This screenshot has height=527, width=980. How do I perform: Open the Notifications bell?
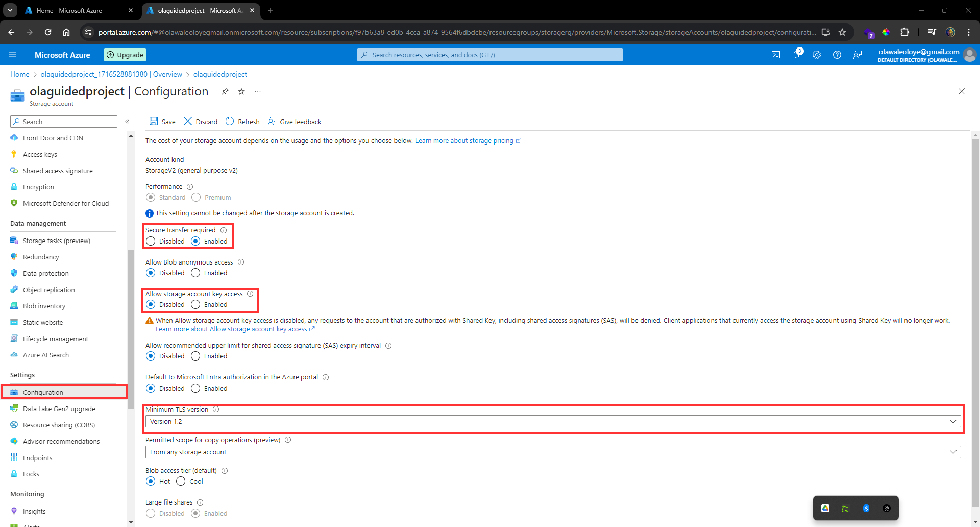796,55
